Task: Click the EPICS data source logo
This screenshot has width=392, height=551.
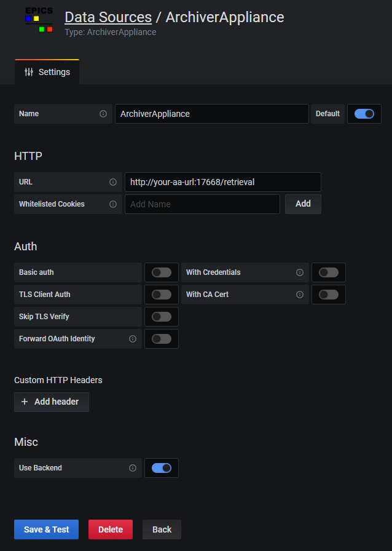Action: click(39, 20)
